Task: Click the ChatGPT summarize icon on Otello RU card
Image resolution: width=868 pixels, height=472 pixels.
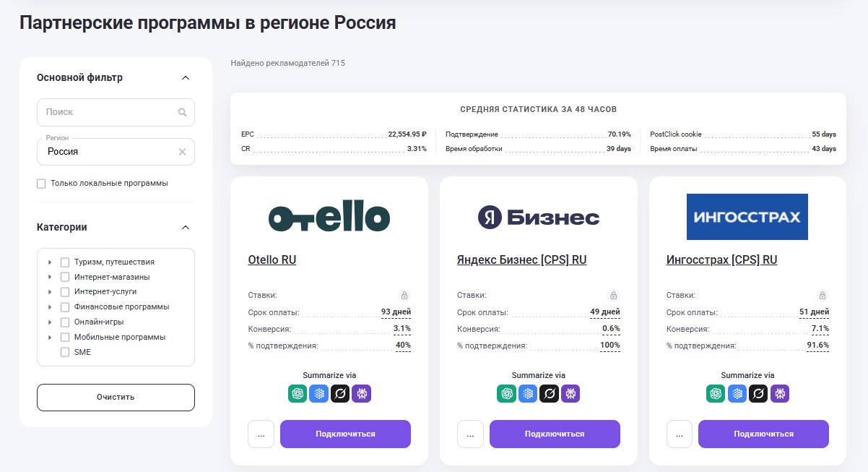Action: (x=297, y=394)
